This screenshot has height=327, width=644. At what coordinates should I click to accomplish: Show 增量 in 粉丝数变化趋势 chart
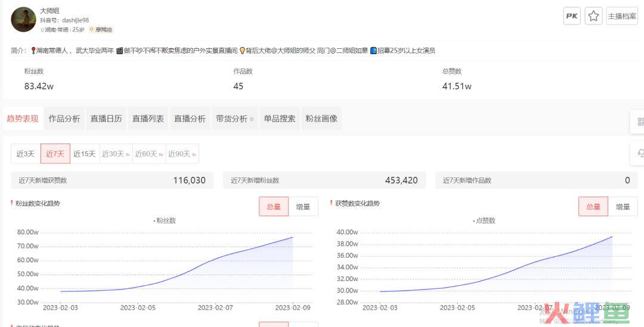(x=303, y=206)
